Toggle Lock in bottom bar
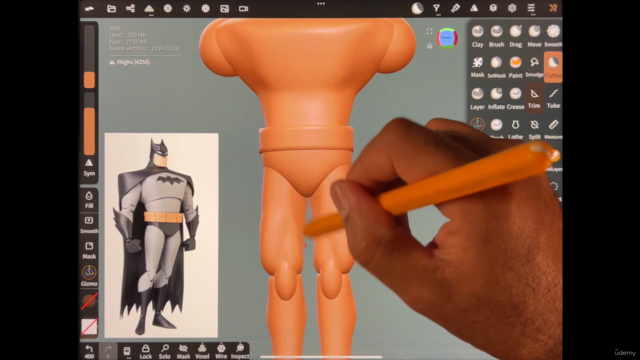The width and height of the screenshot is (640, 360). coord(146,351)
